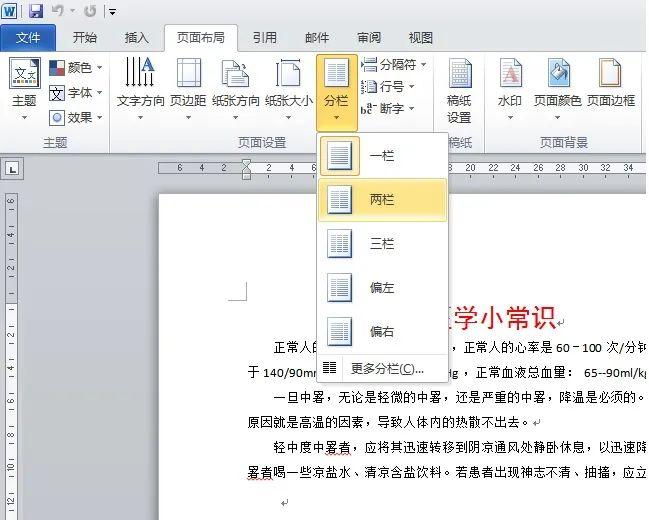Viewport: 649px width, 520px height.
Task: Click the 水印 watermark icon
Action: pos(510,75)
